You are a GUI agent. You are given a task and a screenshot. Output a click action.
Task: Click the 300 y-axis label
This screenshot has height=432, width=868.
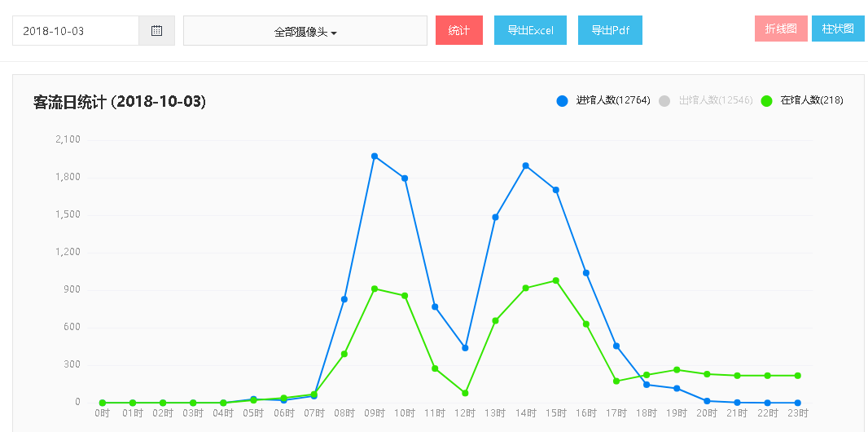point(70,365)
